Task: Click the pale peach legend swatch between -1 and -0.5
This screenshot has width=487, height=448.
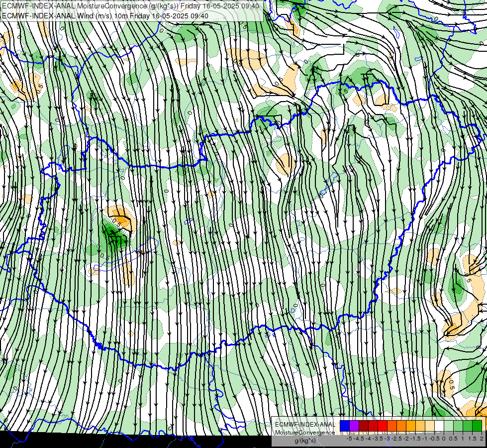Action: point(430,426)
